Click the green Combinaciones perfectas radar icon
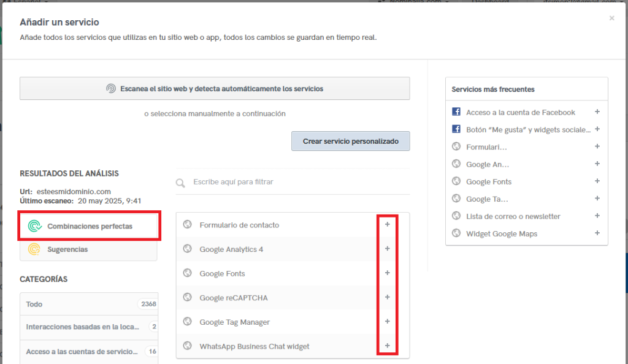This screenshot has width=628, height=364. [x=34, y=226]
